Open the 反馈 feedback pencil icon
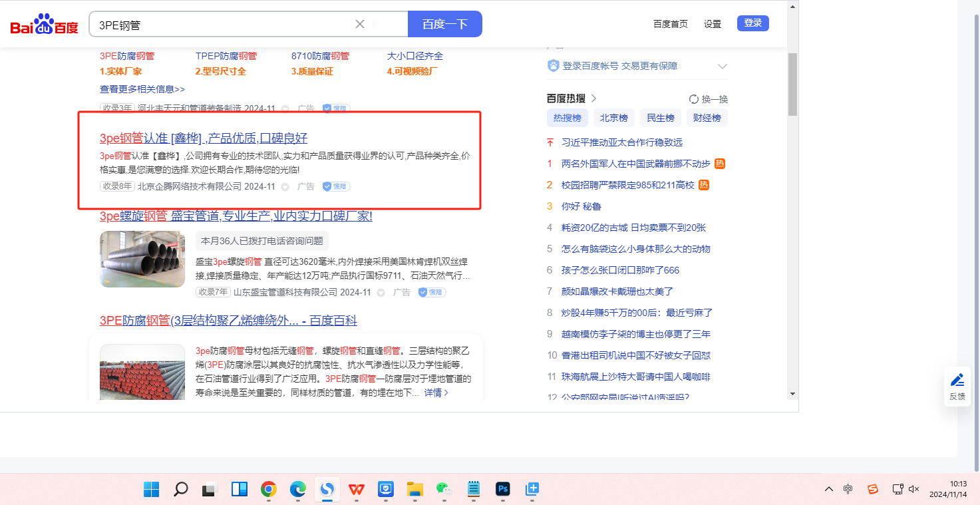This screenshot has width=980, height=505. pos(957,386)
